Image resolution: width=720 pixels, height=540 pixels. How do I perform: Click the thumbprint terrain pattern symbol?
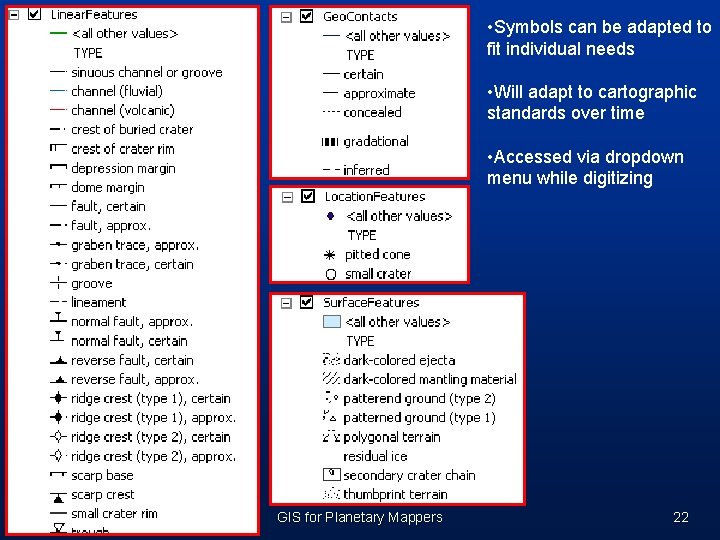point(331,494)
